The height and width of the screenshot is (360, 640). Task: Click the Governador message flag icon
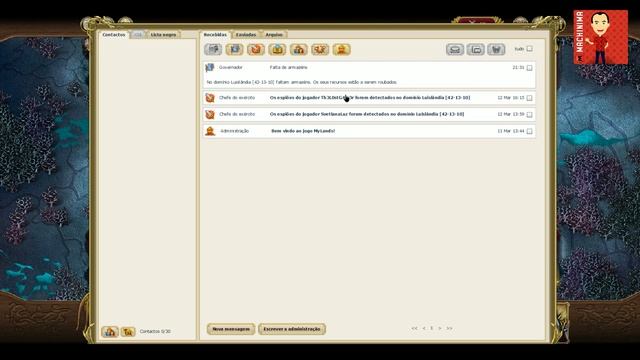[210, 67]
